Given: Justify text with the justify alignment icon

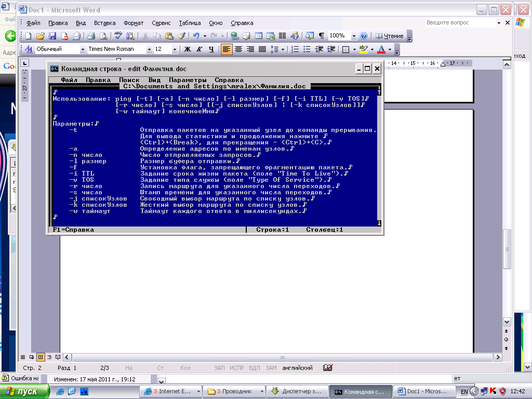Looking at the screenshot, I should click(x=262, y=49).
